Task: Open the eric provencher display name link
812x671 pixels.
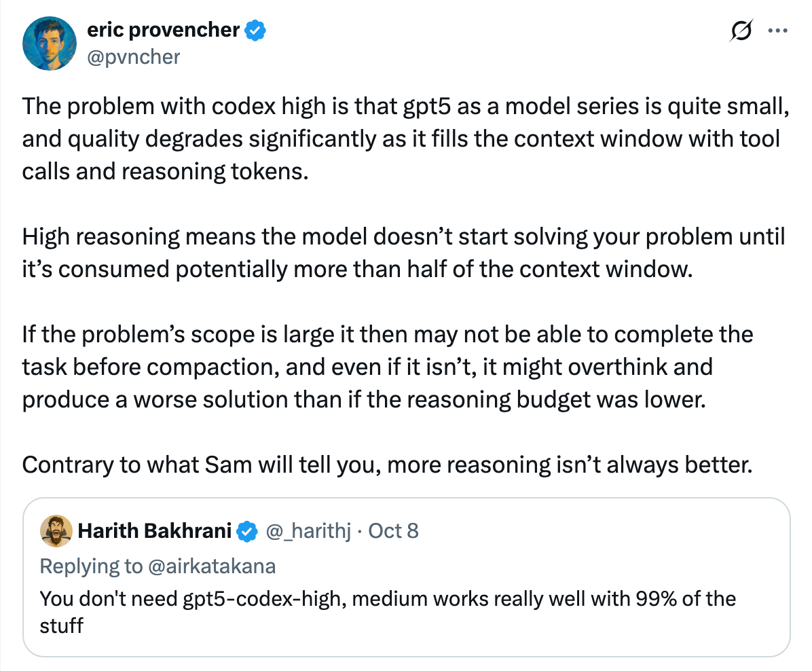Action: coord(164,30)
